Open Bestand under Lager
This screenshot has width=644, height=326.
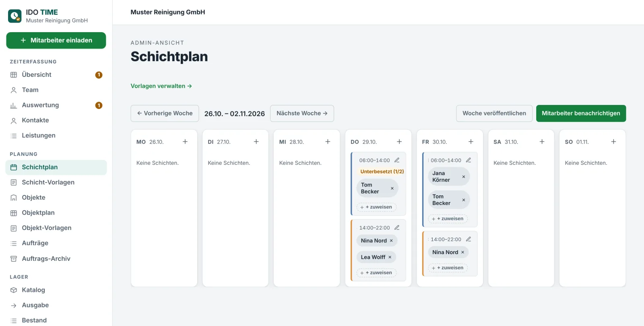56,320
